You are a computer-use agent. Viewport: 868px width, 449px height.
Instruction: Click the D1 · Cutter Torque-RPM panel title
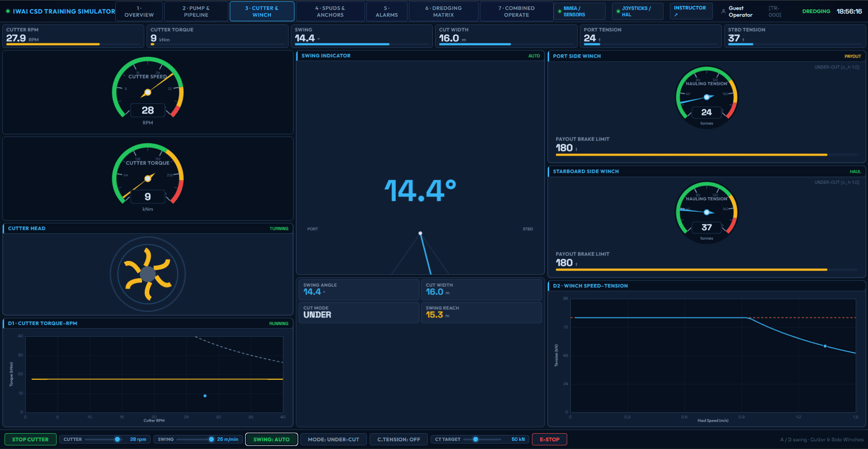pos(43,323)
